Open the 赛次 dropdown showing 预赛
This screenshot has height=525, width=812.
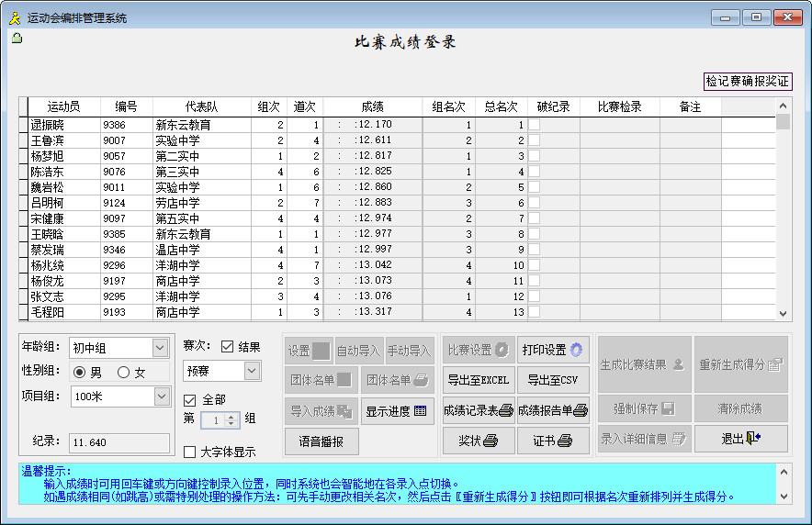[x=252, y=371]
